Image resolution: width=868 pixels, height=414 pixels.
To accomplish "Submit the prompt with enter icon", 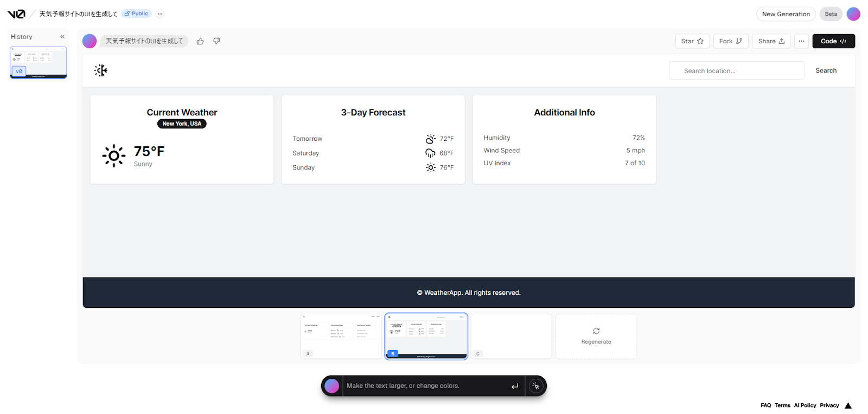I will (515, 386).
